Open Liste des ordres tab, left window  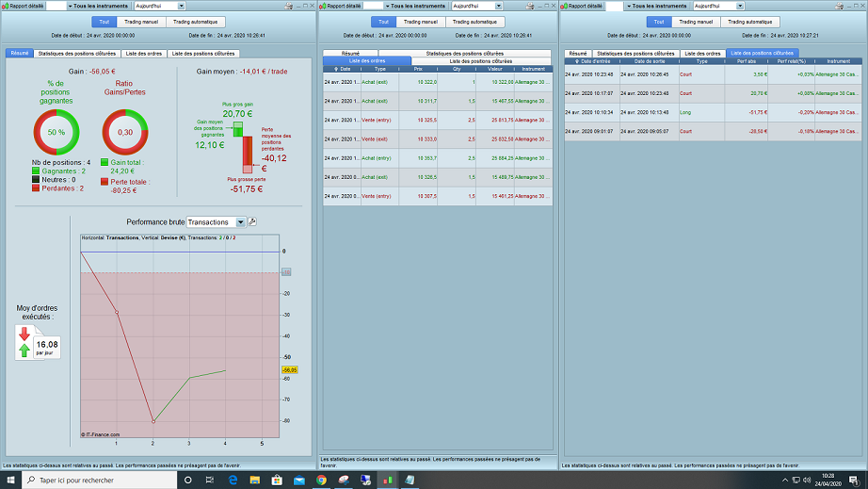click(144, 54)
